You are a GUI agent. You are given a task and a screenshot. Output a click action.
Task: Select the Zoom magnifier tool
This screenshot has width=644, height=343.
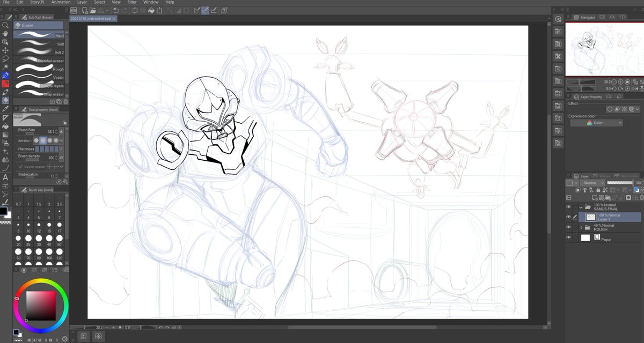[5, 25]
